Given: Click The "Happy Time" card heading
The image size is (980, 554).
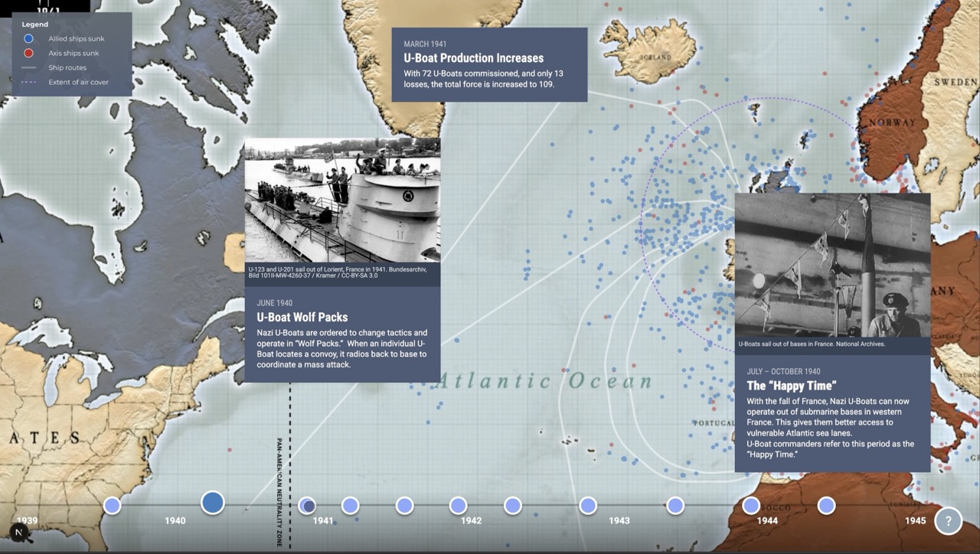Looking at the screenshot, I should pyautogui.click(x=792, y=386).
